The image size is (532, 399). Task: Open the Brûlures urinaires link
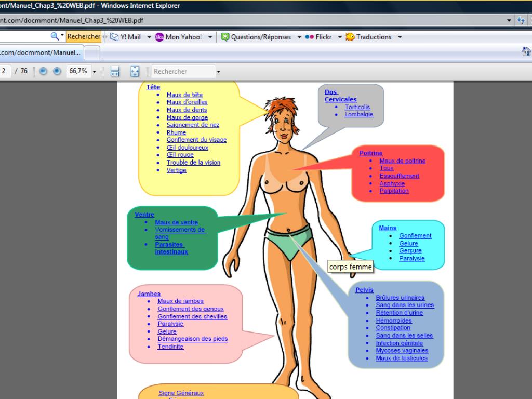click(x=400, y=298)
